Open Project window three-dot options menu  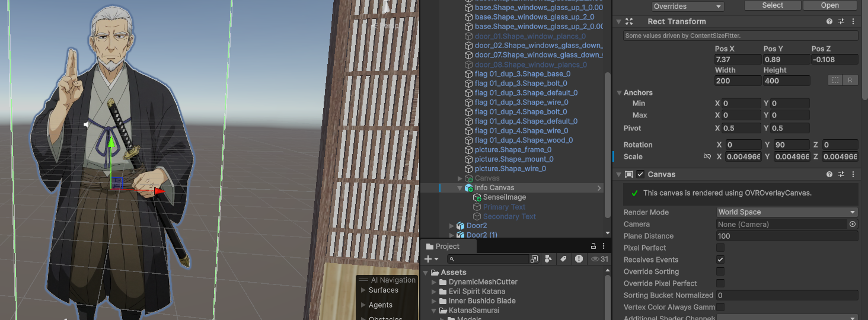click(x=605, y=246)
